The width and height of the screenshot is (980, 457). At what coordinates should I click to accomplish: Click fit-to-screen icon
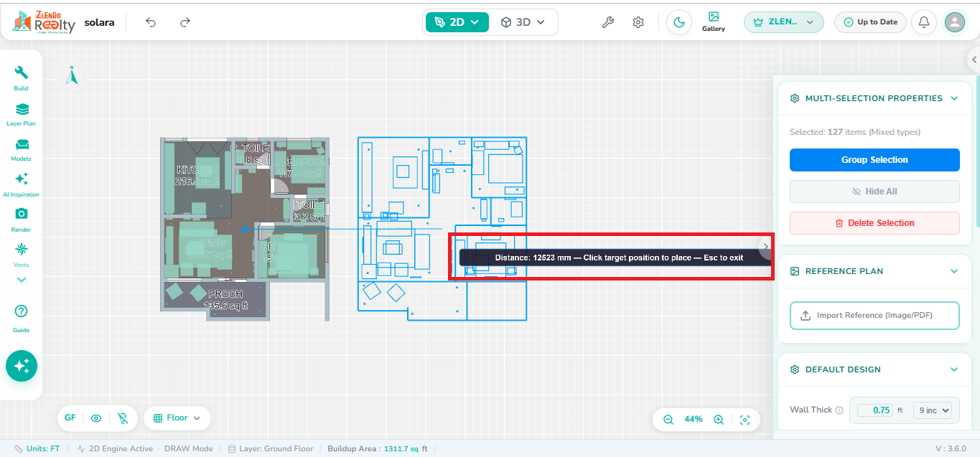click(745, 420)
